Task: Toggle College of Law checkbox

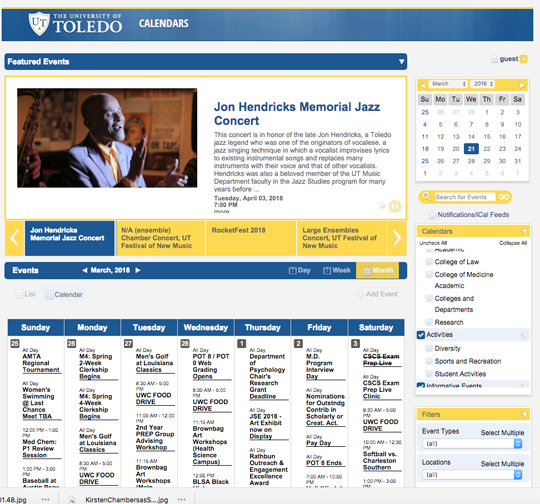Action: click(429, 262)
